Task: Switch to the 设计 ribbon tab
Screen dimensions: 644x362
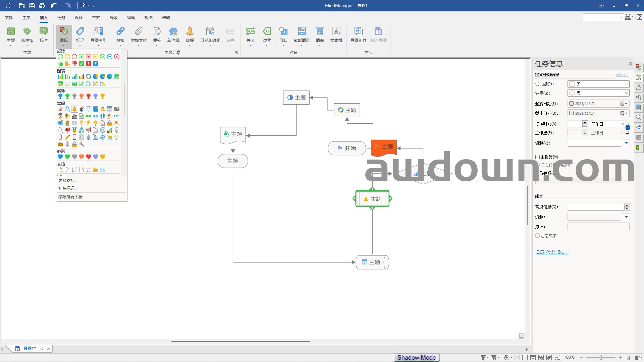Action: click(x=78, y=18)
